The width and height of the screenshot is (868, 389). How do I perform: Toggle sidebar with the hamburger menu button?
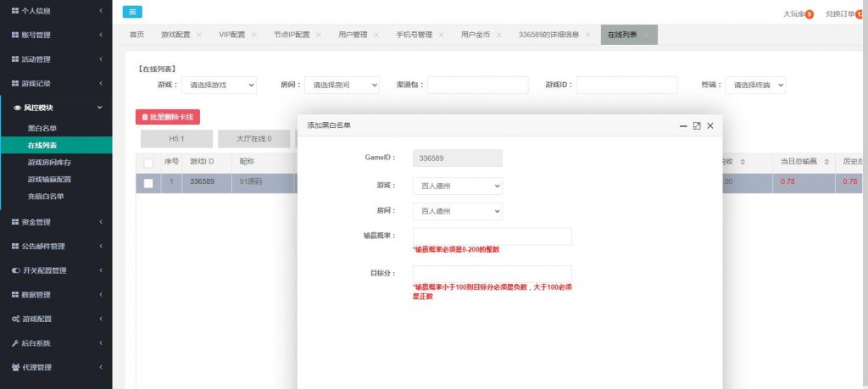[132, 12]
